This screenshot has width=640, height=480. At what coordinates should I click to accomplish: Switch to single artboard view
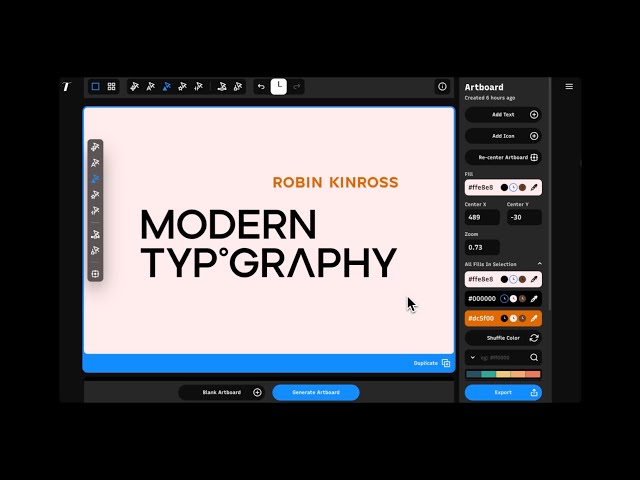(x=96, y=87)
